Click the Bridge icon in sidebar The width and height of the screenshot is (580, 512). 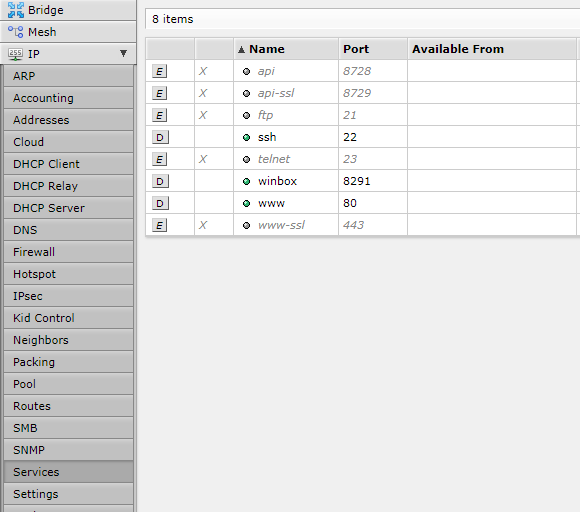(16, 10)
